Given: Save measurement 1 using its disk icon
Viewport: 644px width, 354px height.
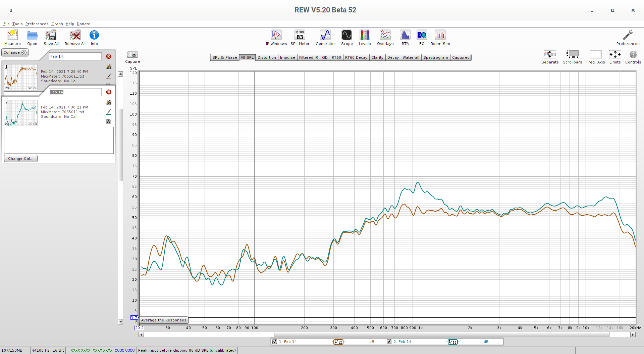Looking at the screenshot, I should [109, 67].
